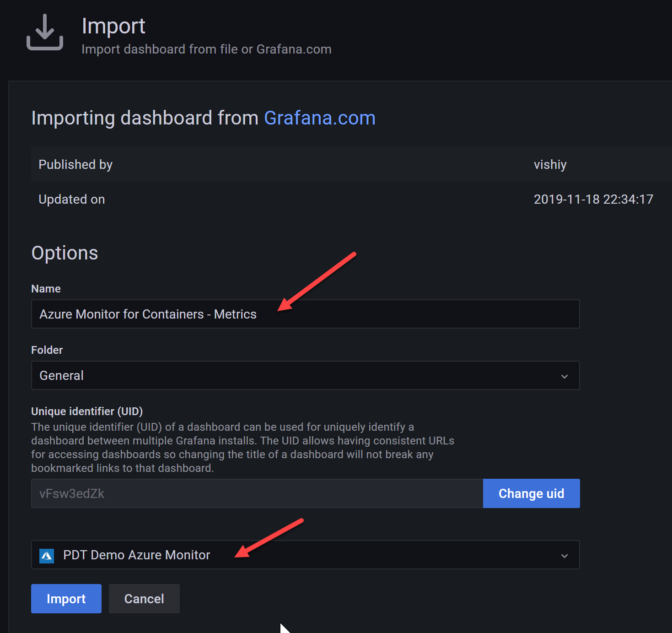
Task: Click the Folder field label
Action: pos(47,350)
